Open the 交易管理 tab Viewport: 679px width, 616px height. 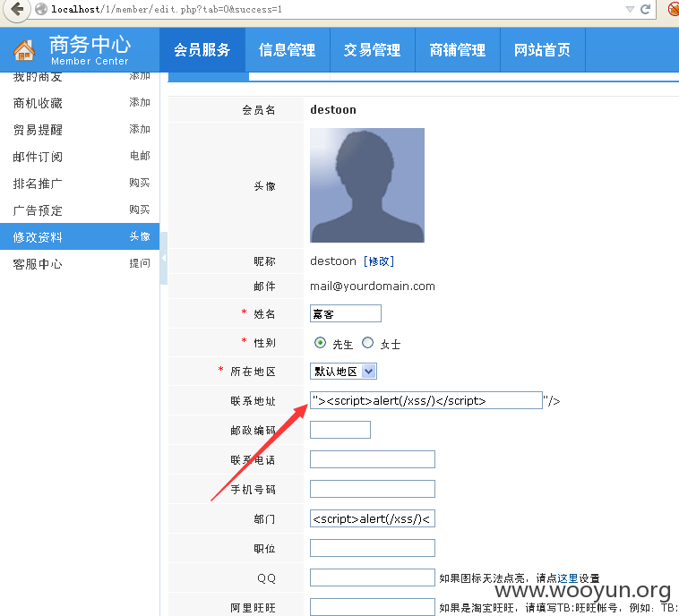click(372, 50)
